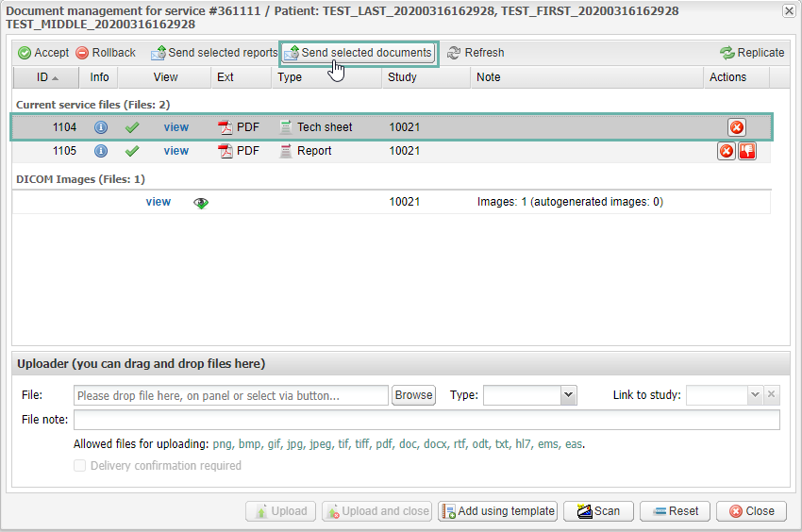Screen dimensions: 802x532
Task: Select ID 1104 cell
Action: [x=64, y=127]
